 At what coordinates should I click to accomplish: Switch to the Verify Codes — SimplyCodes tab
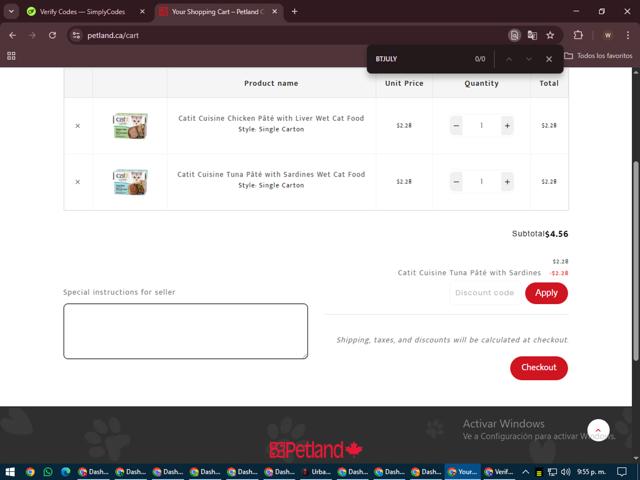(x=82, y=12)
